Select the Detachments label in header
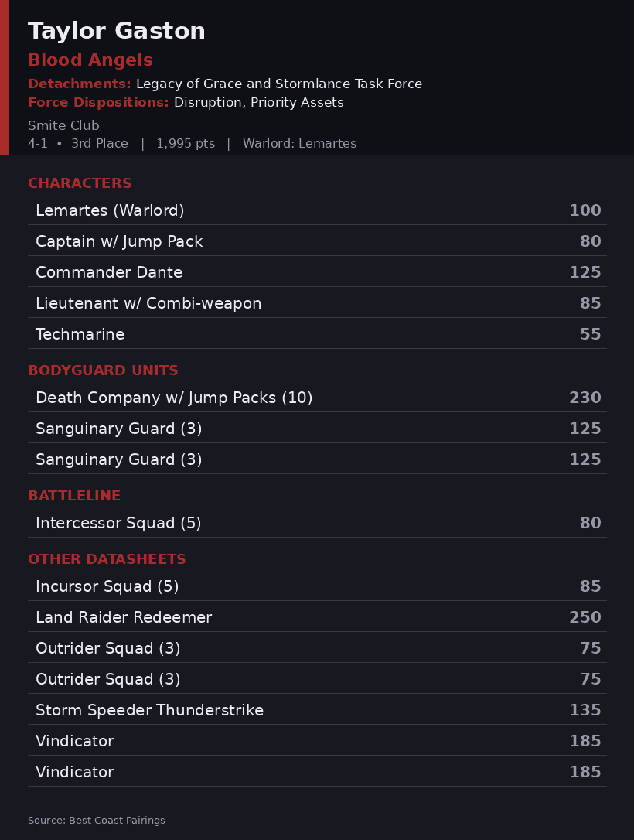Screen dimensions: 634x840 (79, 84)
